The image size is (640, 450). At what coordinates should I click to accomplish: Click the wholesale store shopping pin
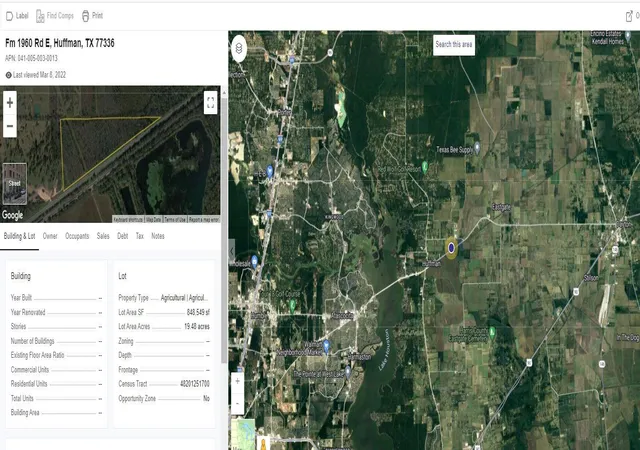click(254, 261)
